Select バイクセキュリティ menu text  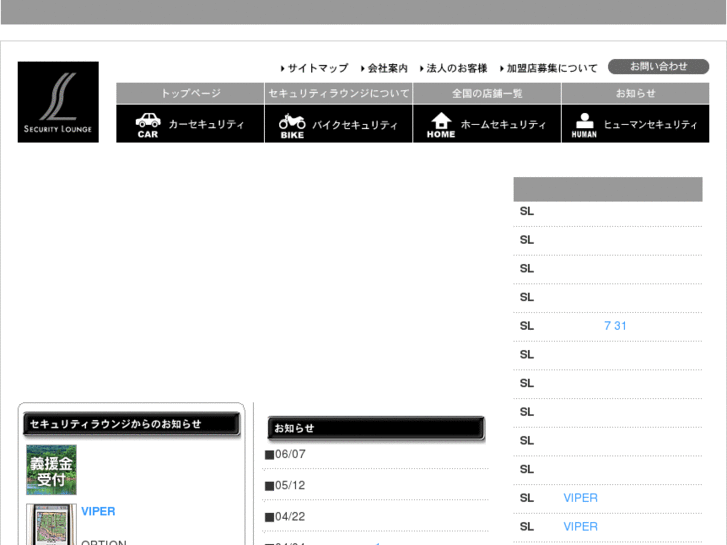tap(355, 125)
